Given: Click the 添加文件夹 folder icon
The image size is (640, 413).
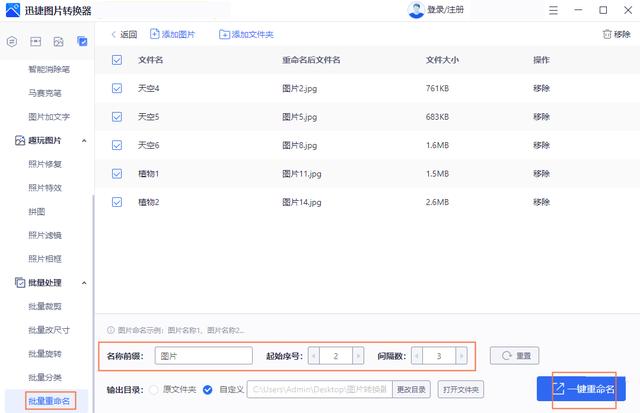Looking at the screenshot, I should [224, 35].
